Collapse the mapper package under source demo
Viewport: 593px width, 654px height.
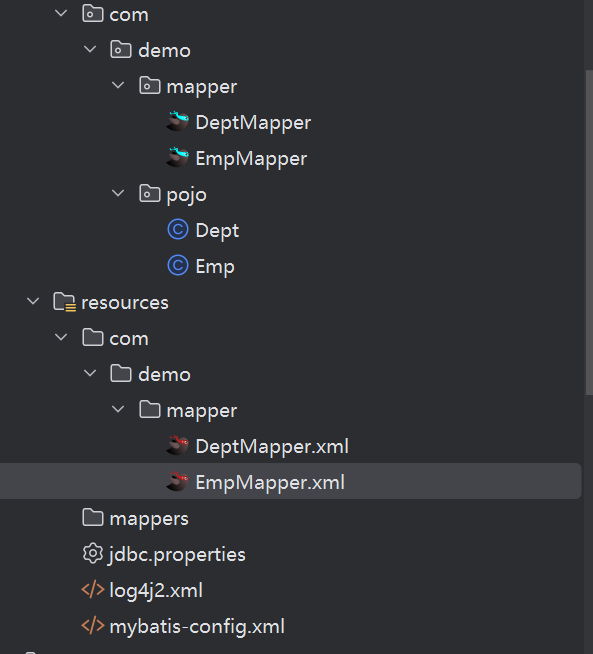[118, 85]
